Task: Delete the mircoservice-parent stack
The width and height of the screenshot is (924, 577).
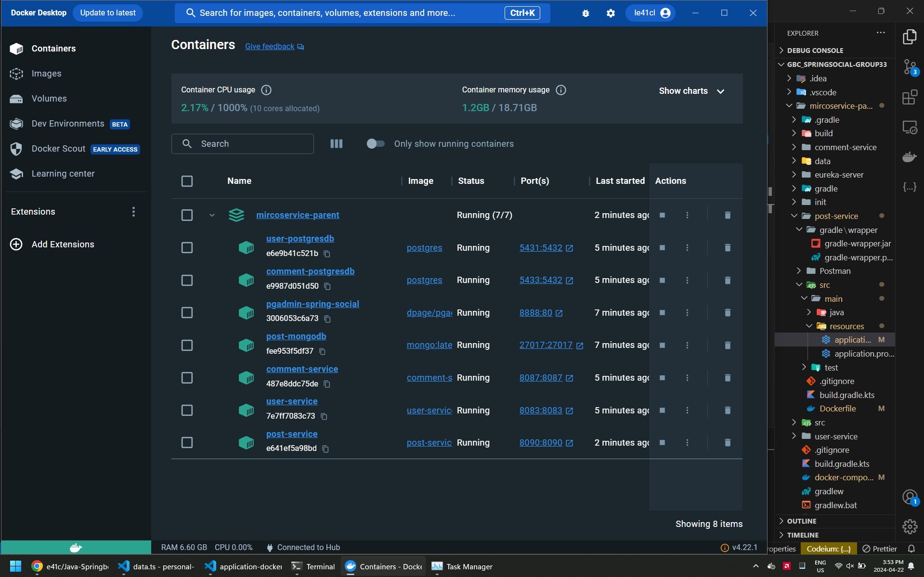Action: 728,215
